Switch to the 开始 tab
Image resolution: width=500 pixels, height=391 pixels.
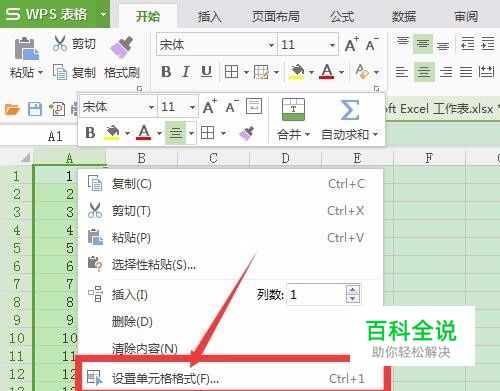coord(148,16)
